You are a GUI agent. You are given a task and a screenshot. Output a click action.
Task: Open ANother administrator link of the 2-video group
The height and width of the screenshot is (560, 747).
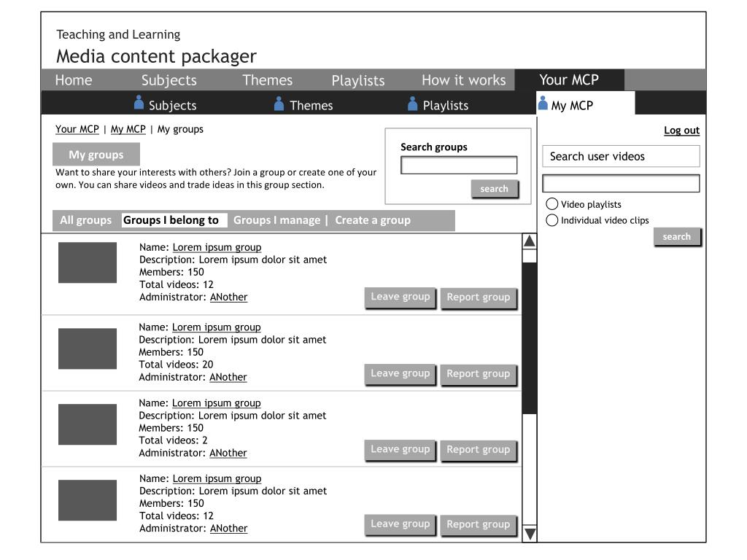point(228,453)
